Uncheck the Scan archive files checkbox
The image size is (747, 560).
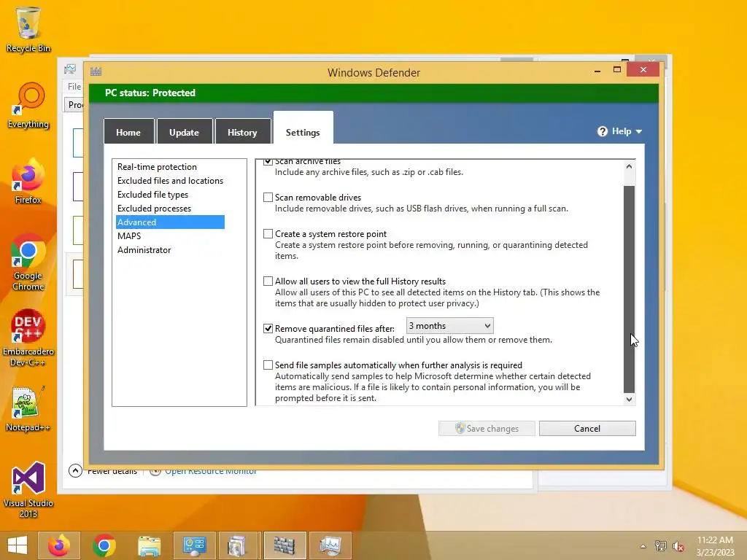268,162
